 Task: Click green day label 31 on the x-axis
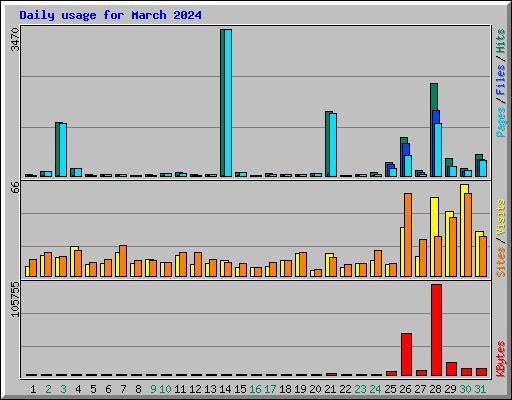480,389
